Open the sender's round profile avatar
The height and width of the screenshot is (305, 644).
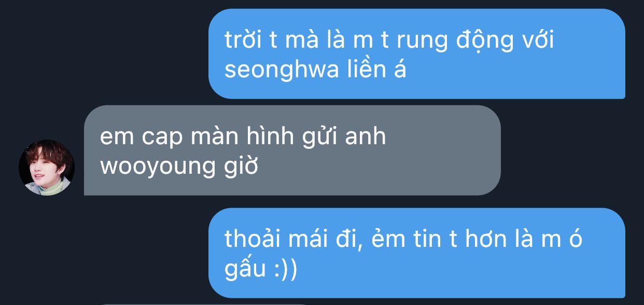[x=47, y=168]
